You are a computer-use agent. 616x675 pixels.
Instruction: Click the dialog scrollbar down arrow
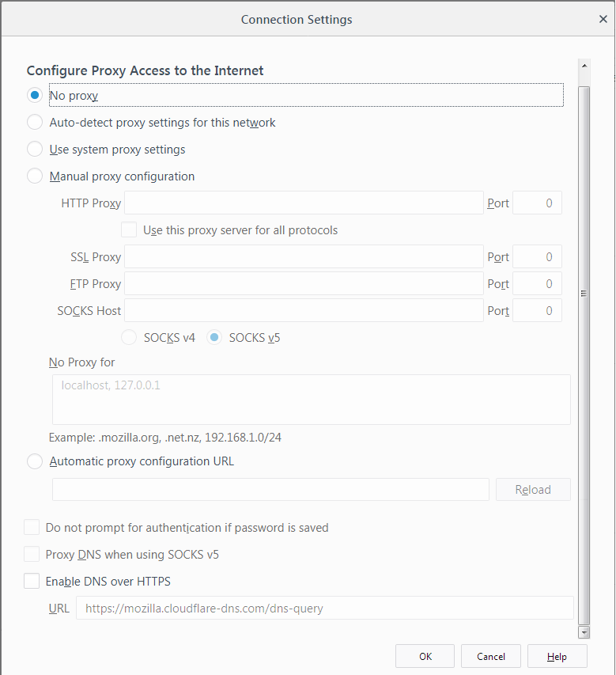(x=584, y=632)
